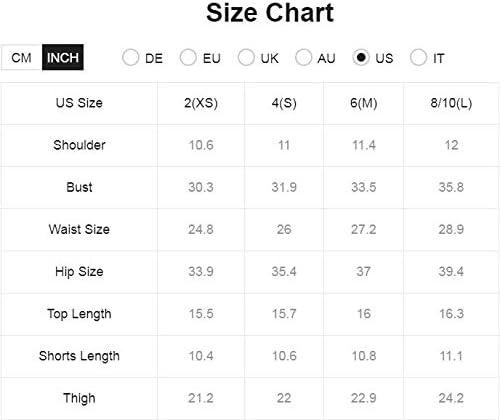The width and height of the screenshot is (500, 420).
Task: Click the 2(XS) column header
Action: 201,103
